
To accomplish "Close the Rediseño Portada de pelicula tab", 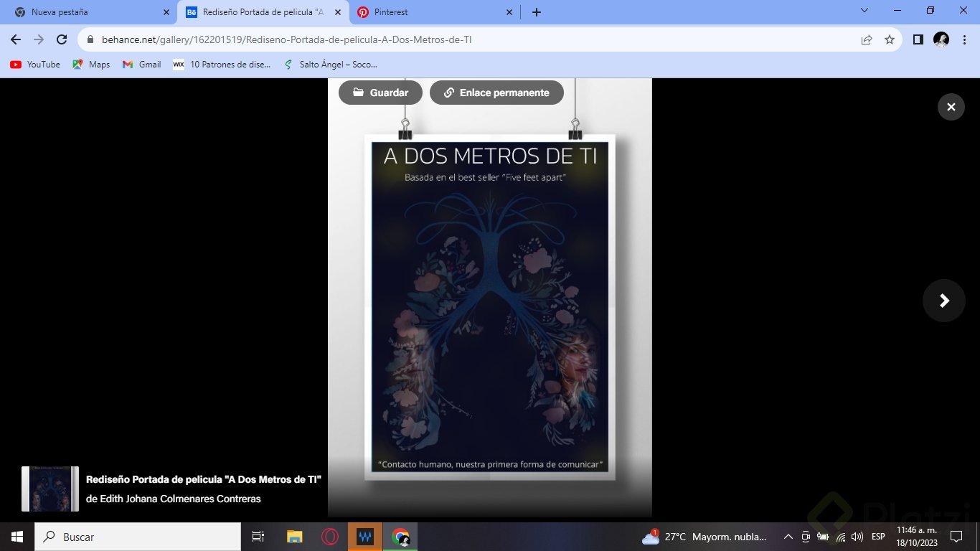I will (x=338, y=12).
